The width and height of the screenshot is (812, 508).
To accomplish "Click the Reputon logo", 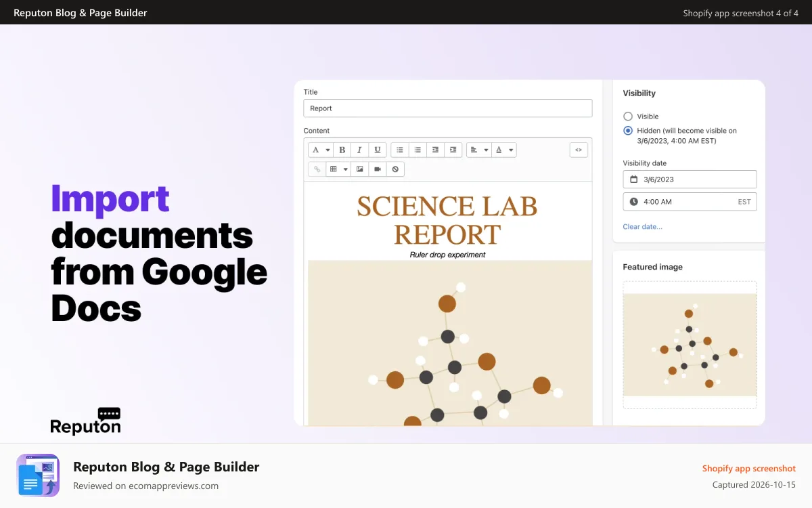I will pos(86,421).
